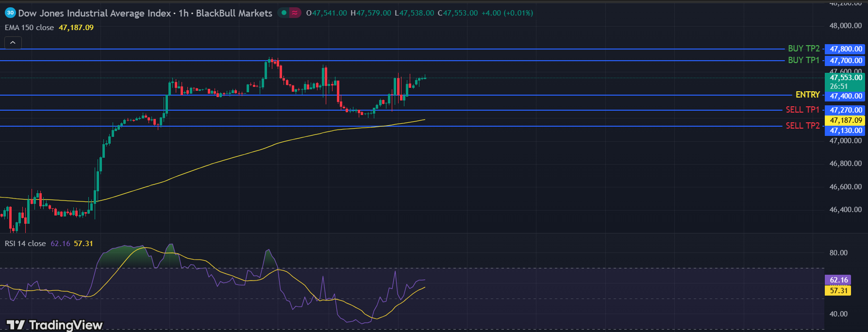Screen dimensions: 868x332
Task: Click the yellow EMA value tag 47,187.09
Action: tap(846, 120)
